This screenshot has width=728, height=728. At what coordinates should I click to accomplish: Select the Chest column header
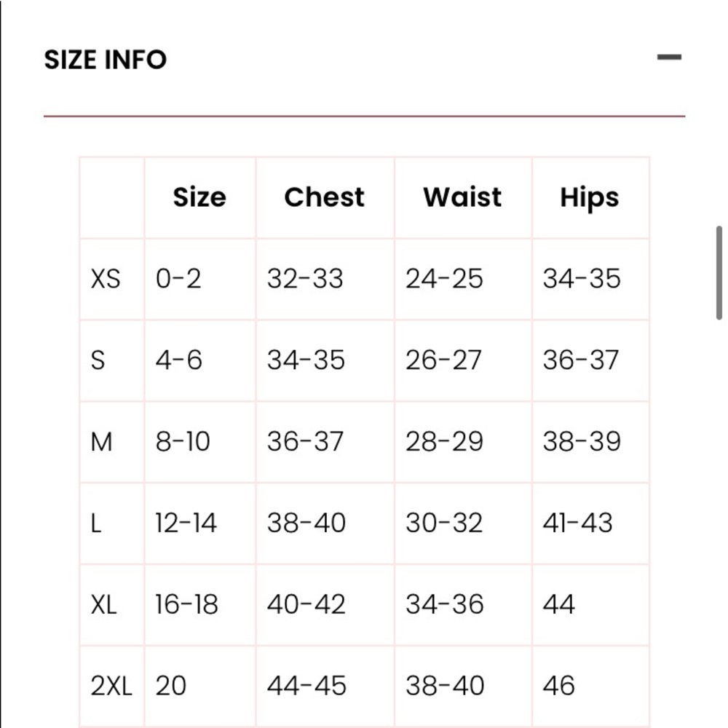(325, 197)
